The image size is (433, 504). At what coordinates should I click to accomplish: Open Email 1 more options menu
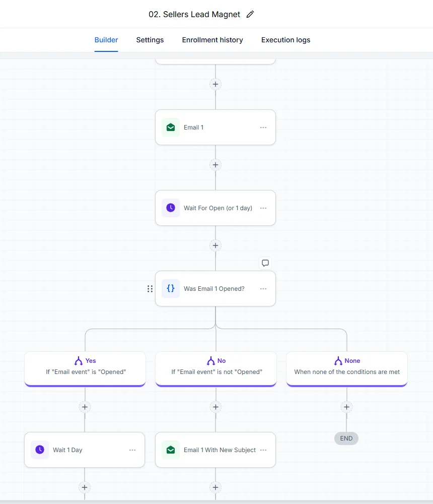[263, 128]
